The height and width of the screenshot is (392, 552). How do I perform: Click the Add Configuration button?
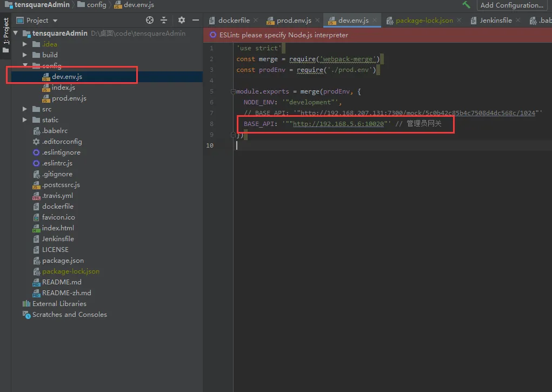tap(511, 5)
